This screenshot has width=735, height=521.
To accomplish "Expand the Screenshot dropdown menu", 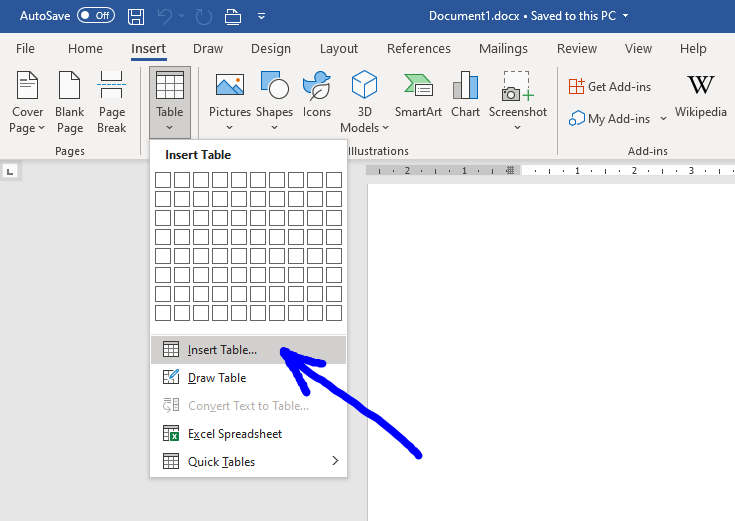I will (x=517, y=127).
